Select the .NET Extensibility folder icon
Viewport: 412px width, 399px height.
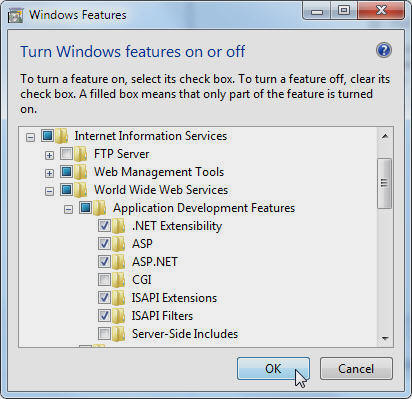tap(119, 226)
